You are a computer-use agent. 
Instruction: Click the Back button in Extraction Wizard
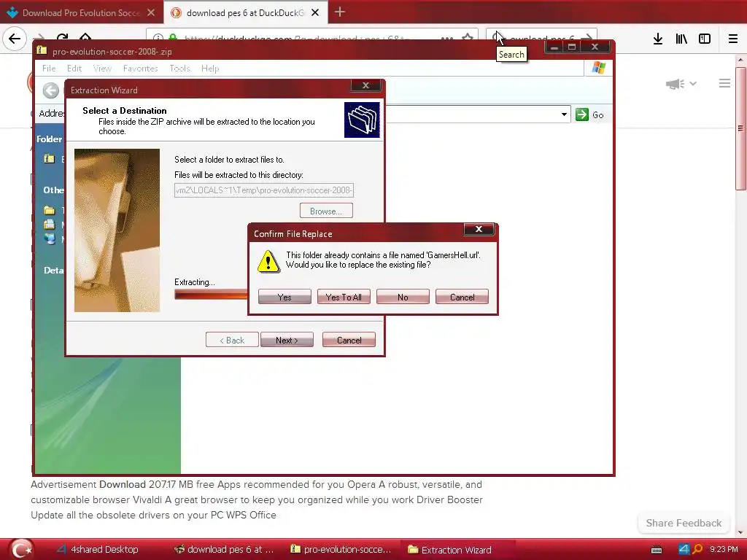(232, 340)
